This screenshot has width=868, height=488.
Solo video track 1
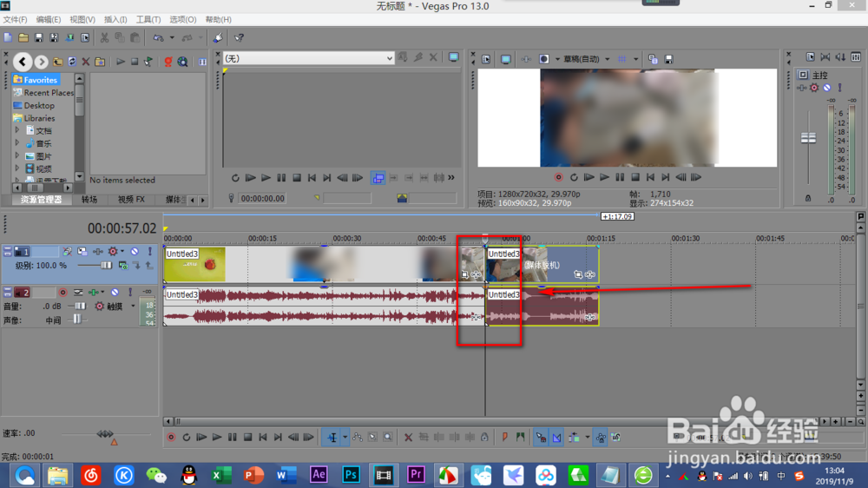tap(149, 252)
